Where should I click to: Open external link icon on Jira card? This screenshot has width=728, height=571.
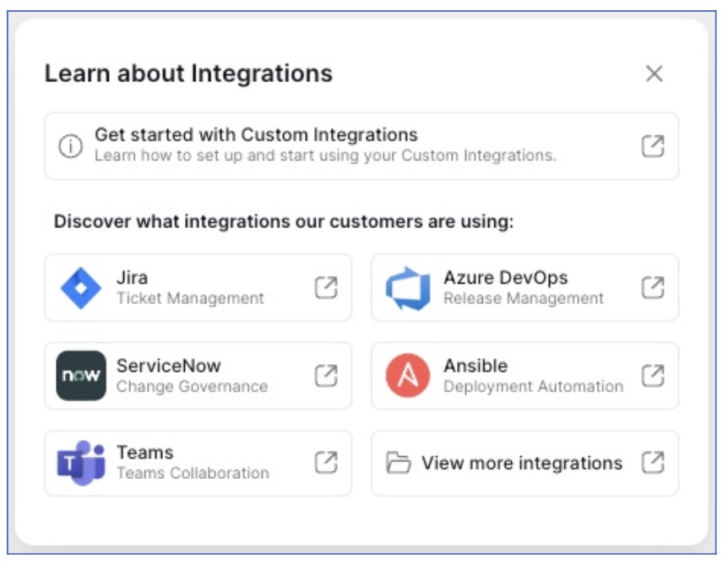pos(326,287)
